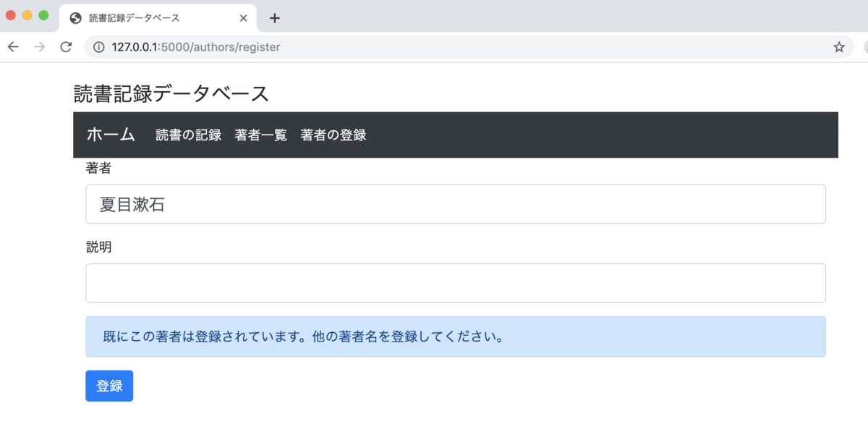Click the blue 登録 button
Screen dimensions: 868x432
(109, 386)
